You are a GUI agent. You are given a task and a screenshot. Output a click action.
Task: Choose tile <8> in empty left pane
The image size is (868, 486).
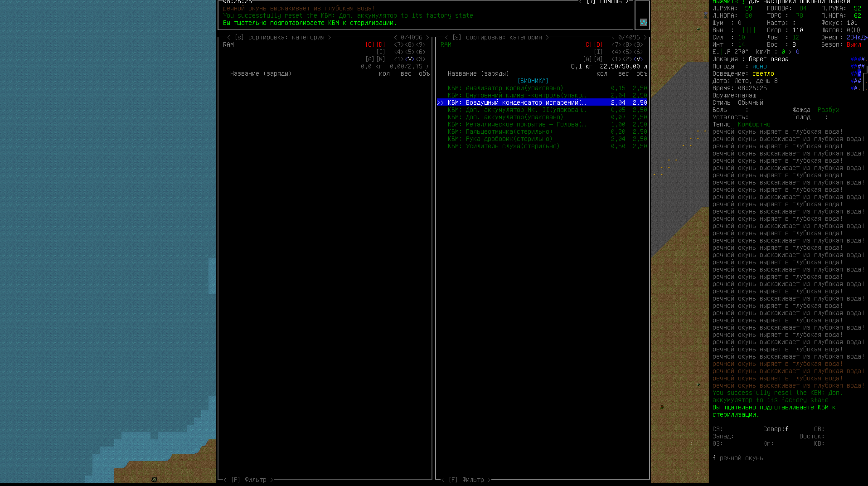click(x=410, y=44)
